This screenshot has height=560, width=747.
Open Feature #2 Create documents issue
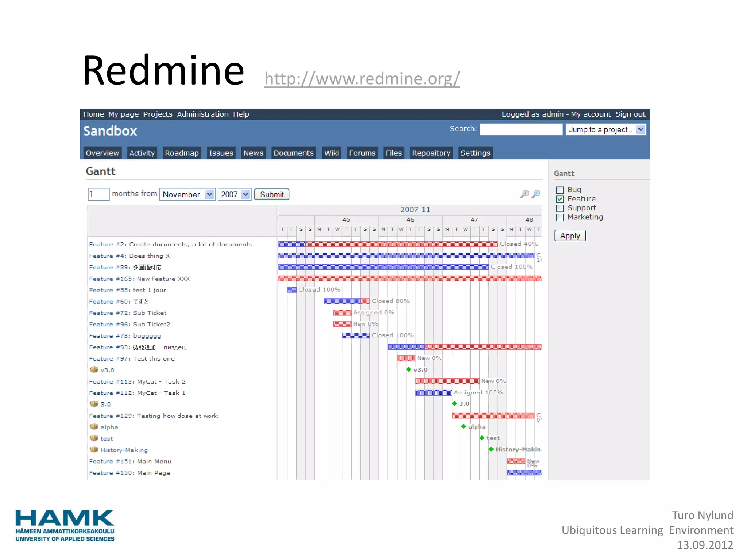tap(170, 244)
